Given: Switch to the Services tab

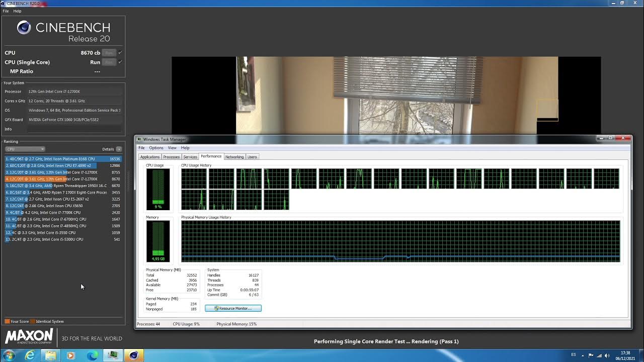Looking at the screenshot, I should [x=190, y=157].
